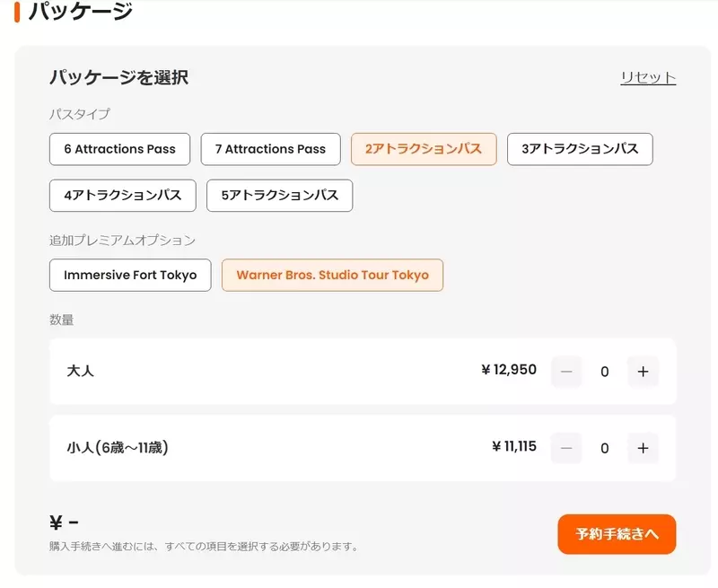Choose the 7 Attractions Pass type
718x588 pixels.
tap(270, 149)
